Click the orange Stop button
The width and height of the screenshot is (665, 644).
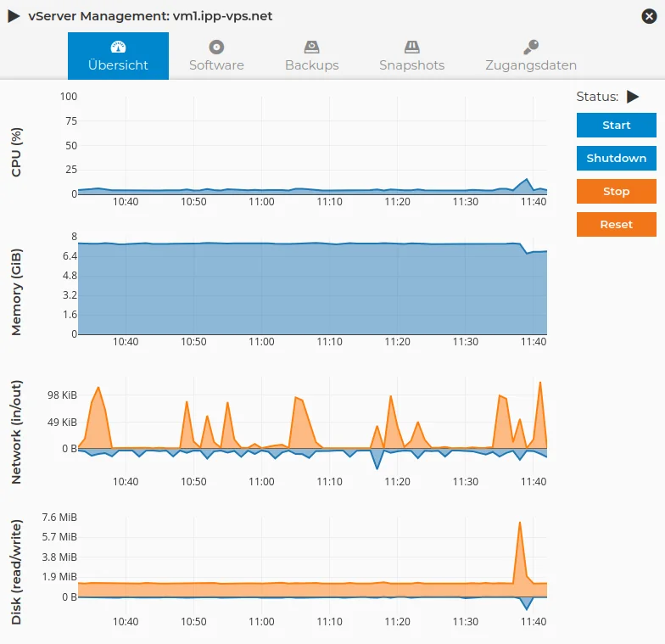click(616, 192)
